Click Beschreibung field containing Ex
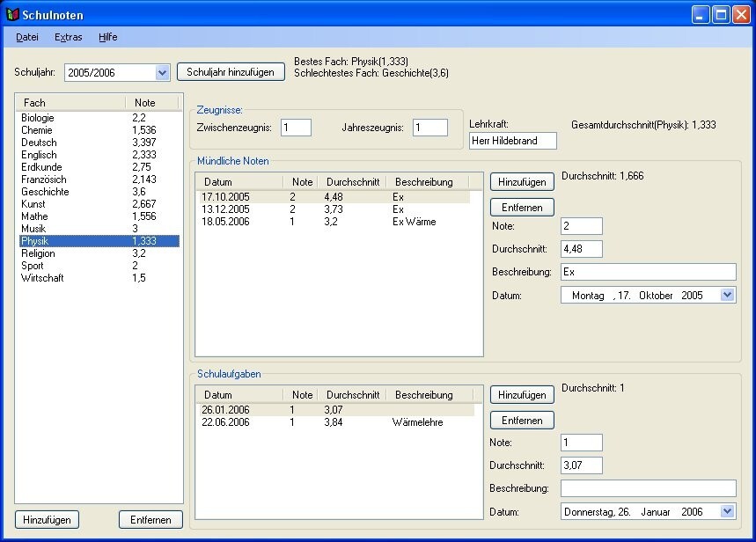756x542 pixels. coord(649,272)
